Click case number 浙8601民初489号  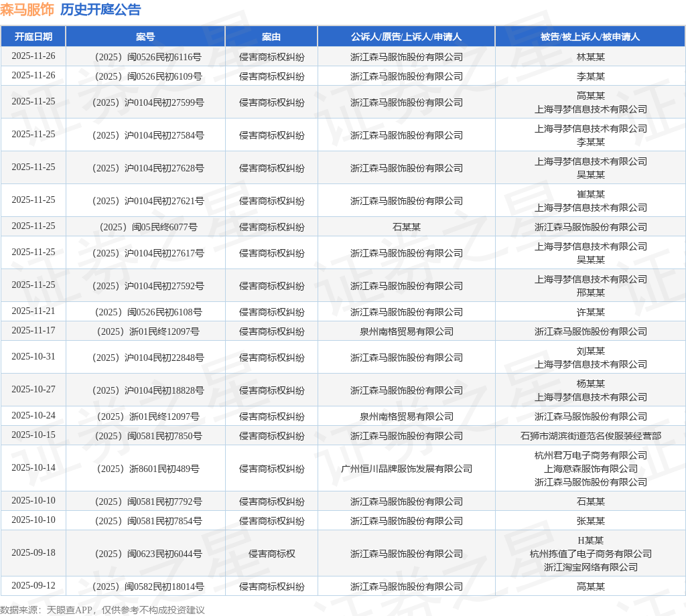[148, 469]
